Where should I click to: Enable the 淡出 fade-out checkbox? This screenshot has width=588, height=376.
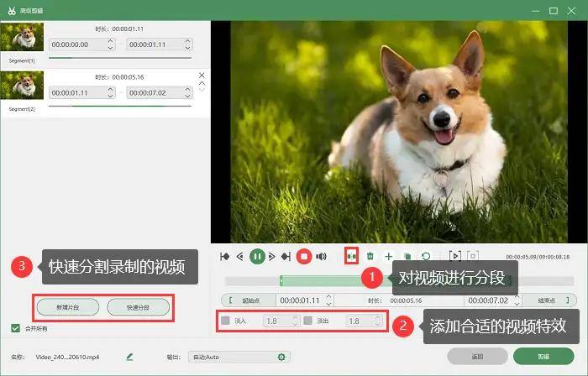pyautogui.click(x=308, y=321)
